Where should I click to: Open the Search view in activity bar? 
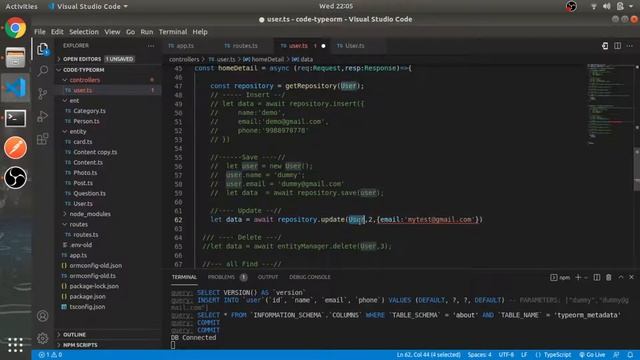pyautogui.click(x=42, y=71)
